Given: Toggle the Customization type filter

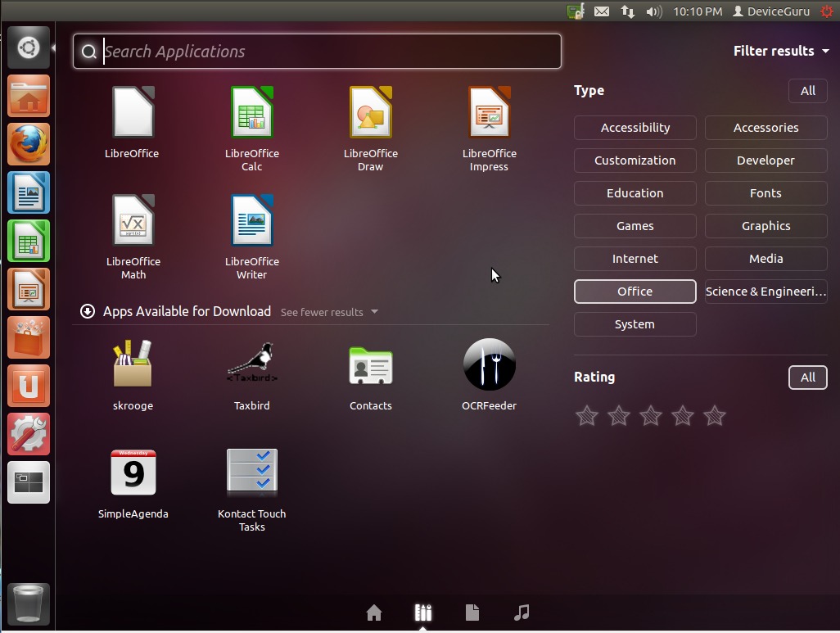Looking at the screenshot, I should 635,161.
